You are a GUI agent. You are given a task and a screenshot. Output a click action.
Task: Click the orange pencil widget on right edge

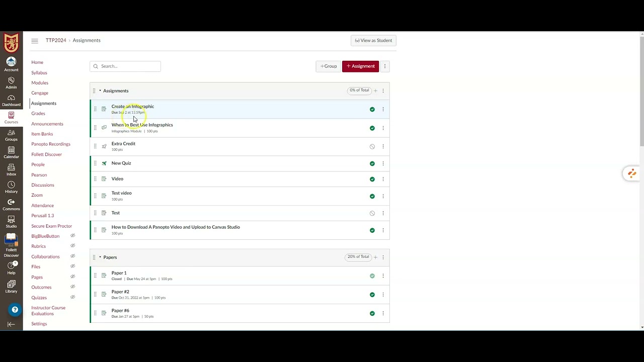coord(631,173)
